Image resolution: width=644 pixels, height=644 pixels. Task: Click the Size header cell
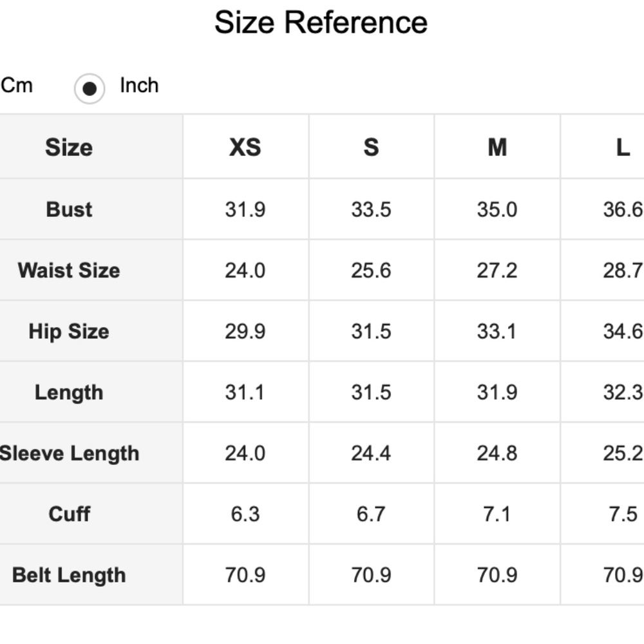click(x=69, y=147)
